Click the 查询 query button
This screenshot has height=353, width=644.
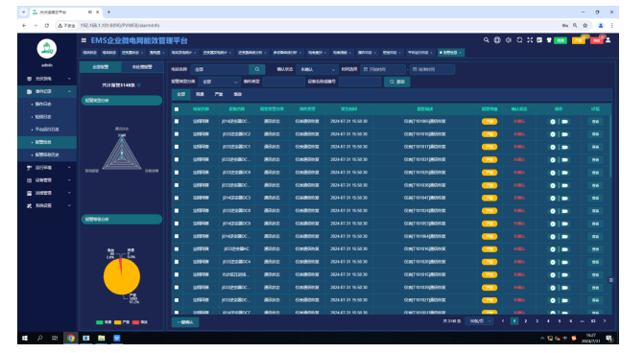click(x=397, y=82)
